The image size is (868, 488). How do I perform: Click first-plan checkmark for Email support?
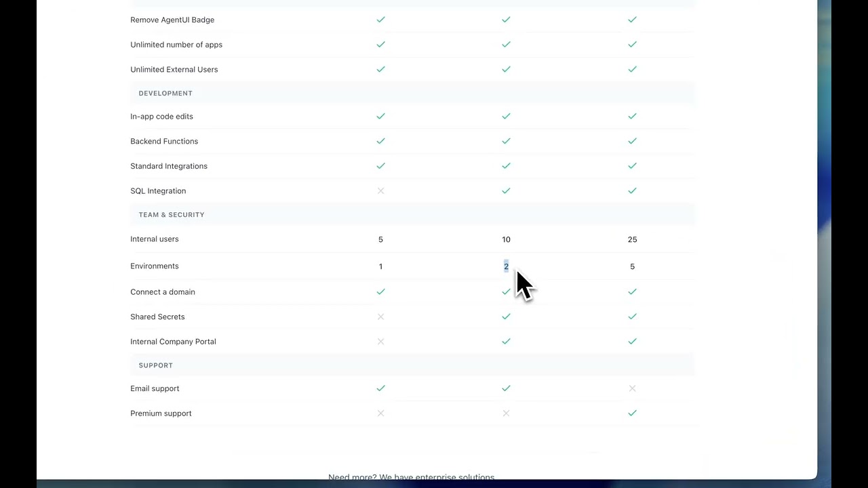380,388
